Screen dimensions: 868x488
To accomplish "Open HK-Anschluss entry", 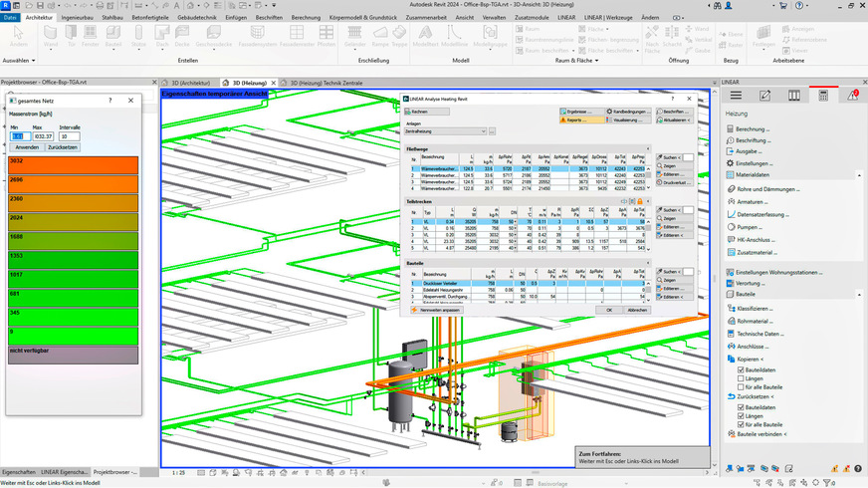I will click(x=752, y=240).
